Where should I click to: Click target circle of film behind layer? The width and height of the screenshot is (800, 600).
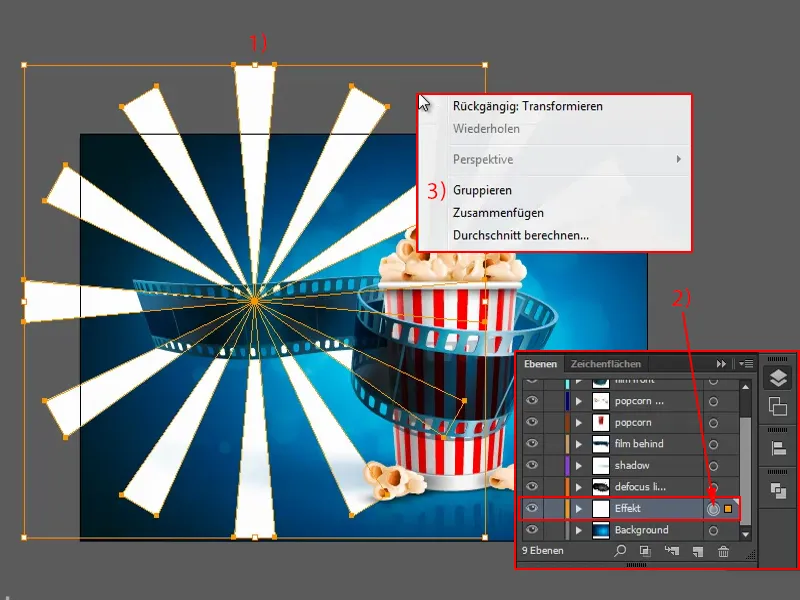coord(713,444)
